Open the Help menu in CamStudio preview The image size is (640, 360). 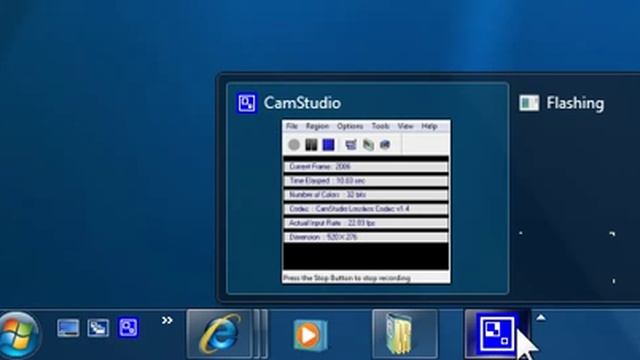coord(429,126)
